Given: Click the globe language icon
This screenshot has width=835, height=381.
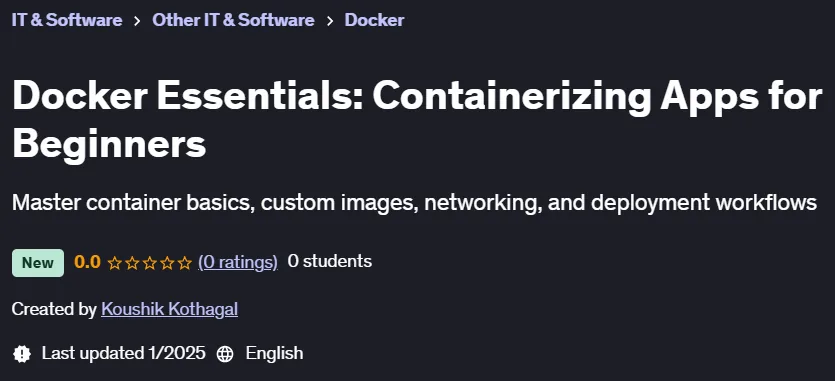Looking at the screenshot, I should [225, 354].
